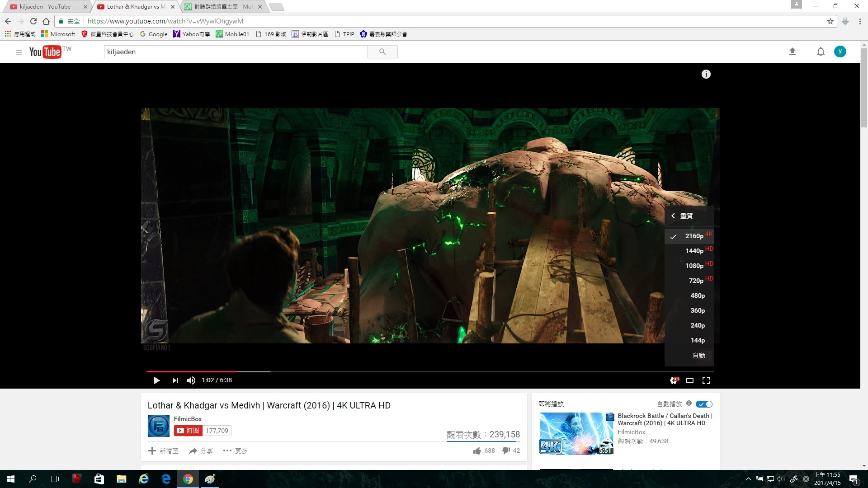Select 480p quality

click(689, 296)
